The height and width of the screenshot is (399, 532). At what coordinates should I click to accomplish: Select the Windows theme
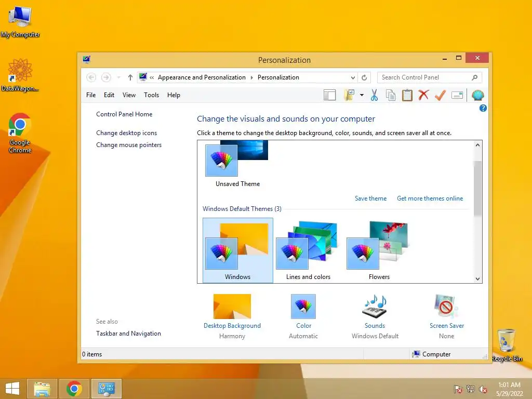(237, 250)
